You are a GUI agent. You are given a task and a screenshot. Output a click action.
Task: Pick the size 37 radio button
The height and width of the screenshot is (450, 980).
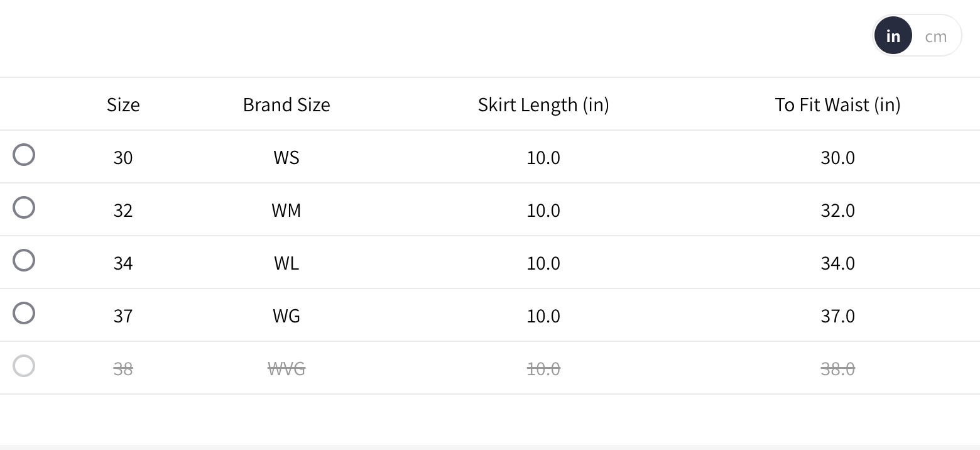(24, 313)
